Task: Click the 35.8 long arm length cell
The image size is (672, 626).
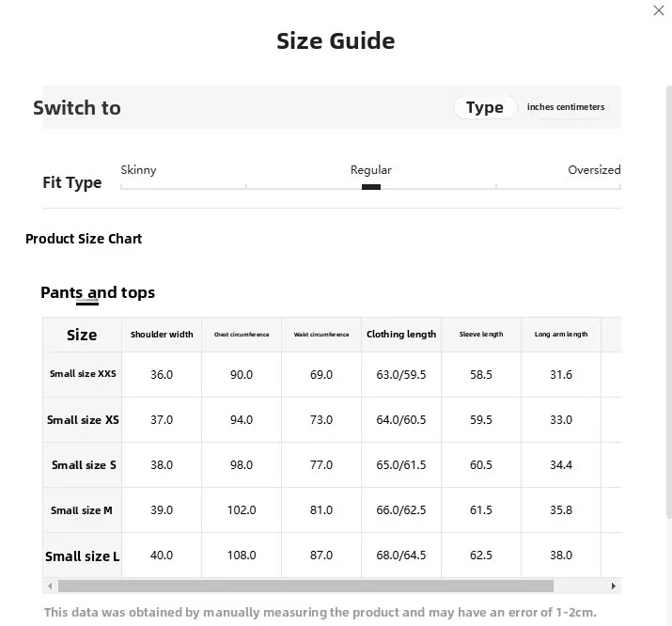Action: click(561, 510)
